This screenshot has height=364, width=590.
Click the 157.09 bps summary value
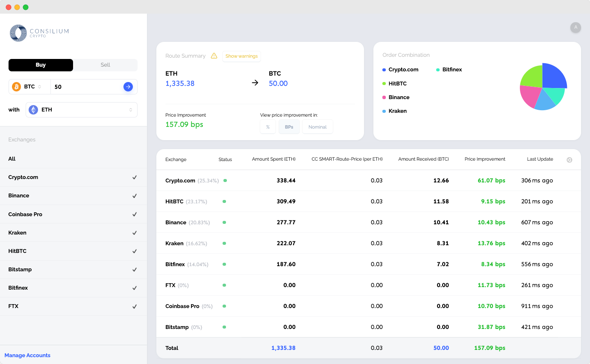pos(184,125)
